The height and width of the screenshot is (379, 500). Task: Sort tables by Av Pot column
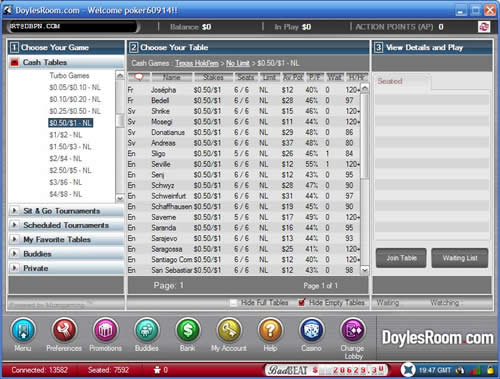pyautogui.click(x=293, y=77)
